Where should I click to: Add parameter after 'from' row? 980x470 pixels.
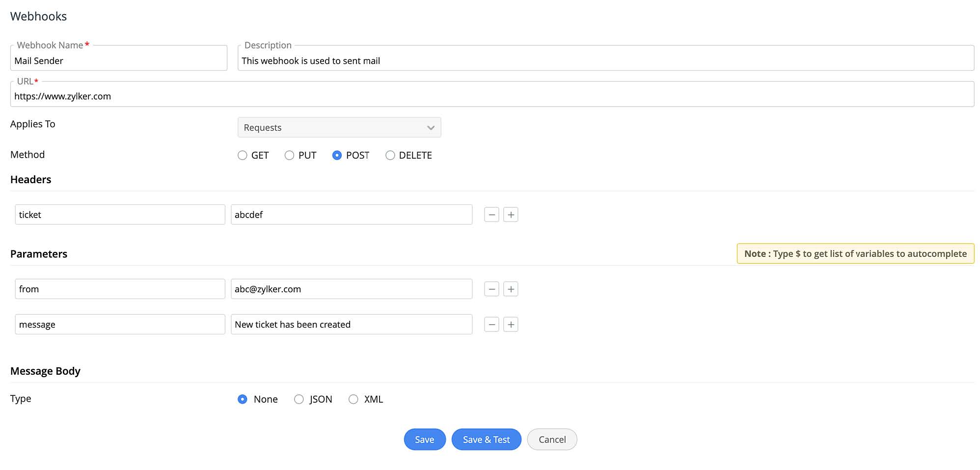pyautogui.click(x=511, y=289)
